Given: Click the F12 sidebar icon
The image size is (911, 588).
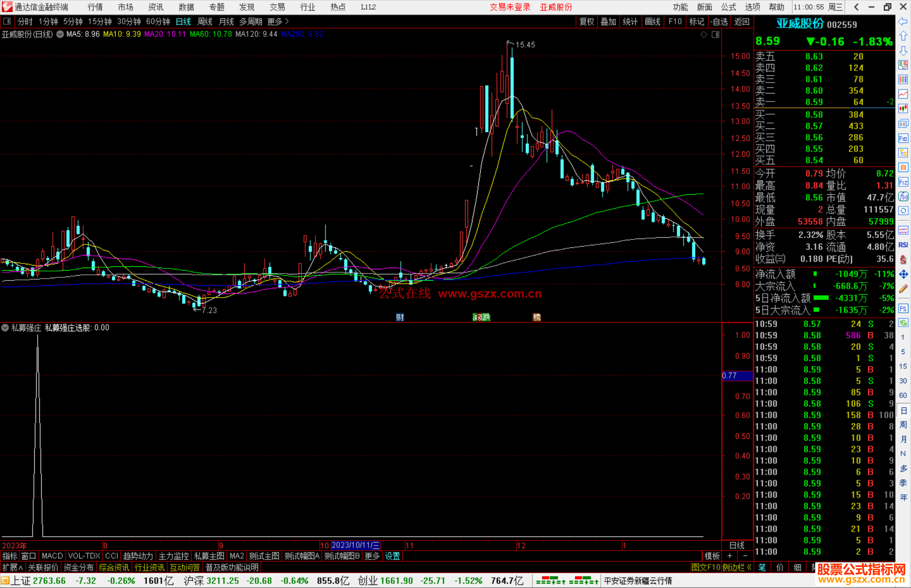Looking at the screenshot, I should coord(903,182).
